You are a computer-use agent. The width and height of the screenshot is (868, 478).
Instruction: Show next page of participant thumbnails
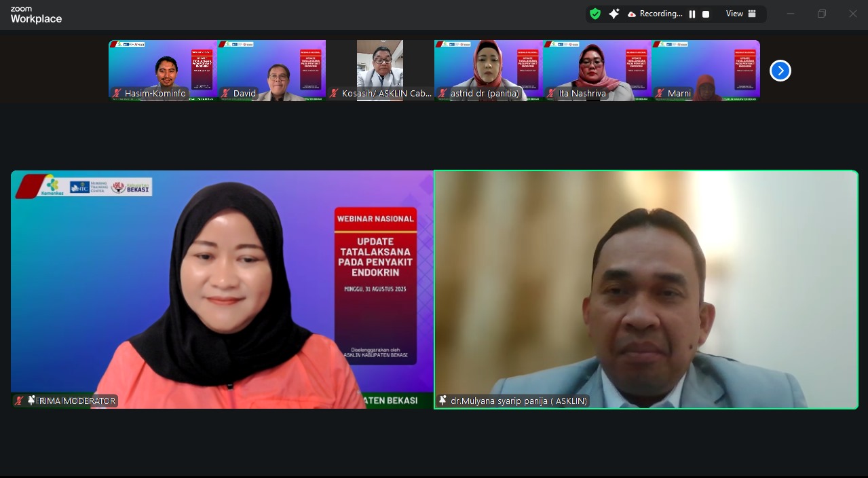(x=780, y=71)
